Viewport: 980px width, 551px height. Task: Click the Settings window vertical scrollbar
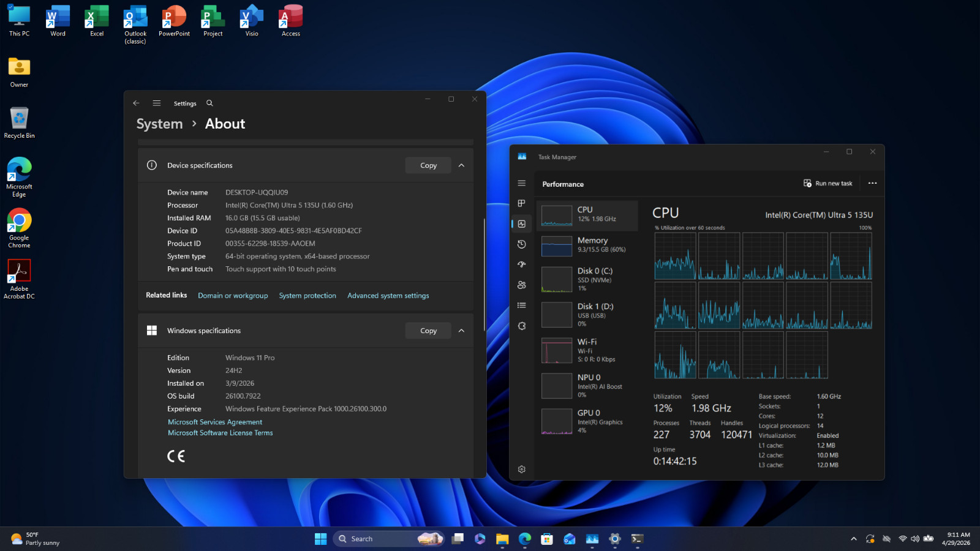coord(484,274)
